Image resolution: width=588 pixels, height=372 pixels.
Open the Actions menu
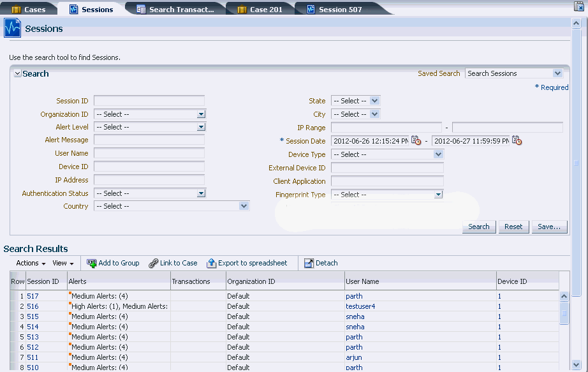tap(31, 263)
